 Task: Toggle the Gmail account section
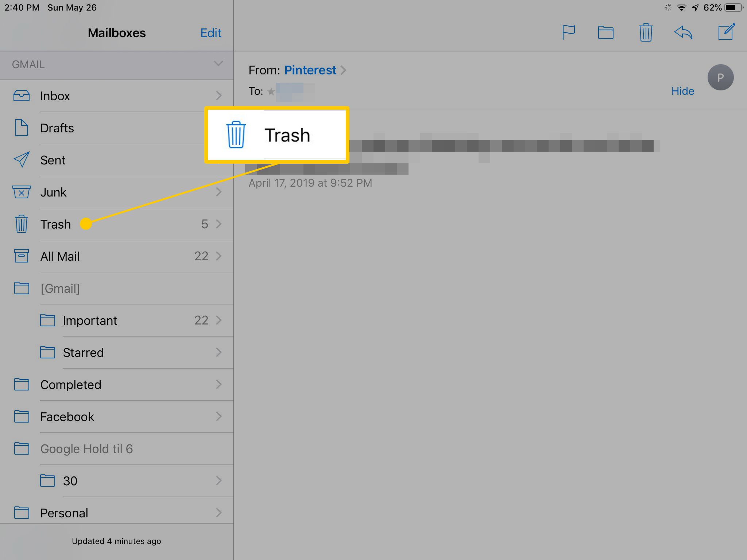(218, 65)
